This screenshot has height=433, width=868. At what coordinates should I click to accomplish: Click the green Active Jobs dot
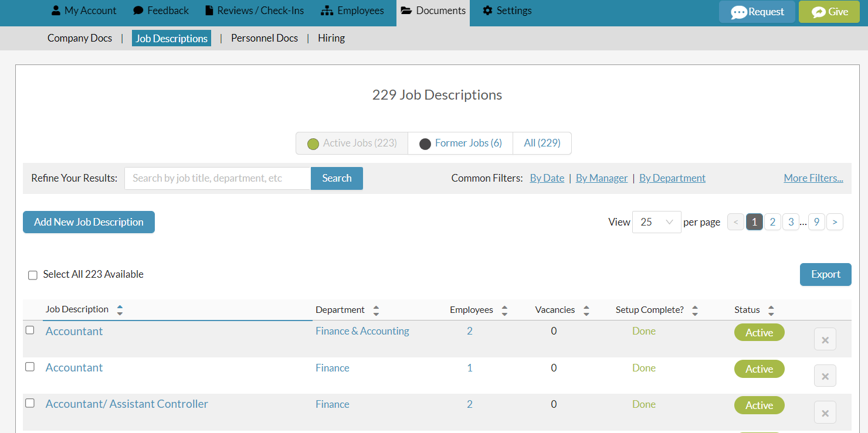313,144
